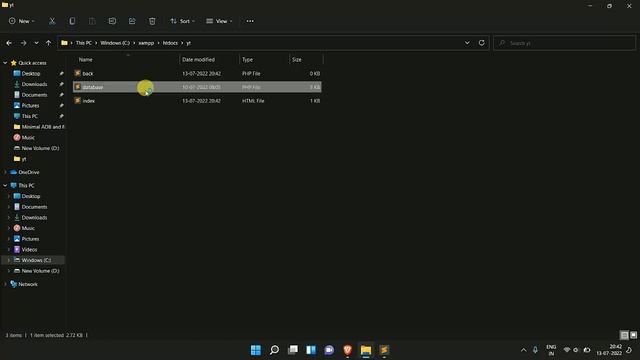Open Videos under This PC
This screenshot has height=360, width=640.
point(29,249)
